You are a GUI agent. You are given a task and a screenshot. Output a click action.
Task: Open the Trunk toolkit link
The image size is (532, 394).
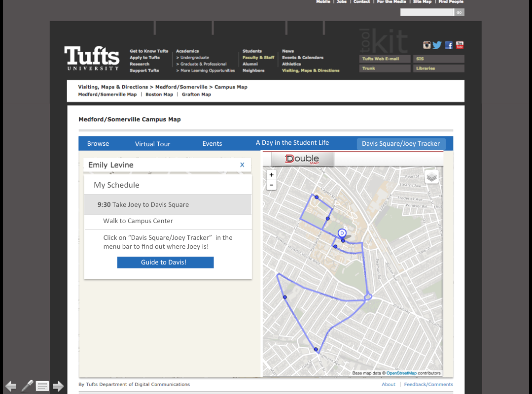tap(385, 68)
